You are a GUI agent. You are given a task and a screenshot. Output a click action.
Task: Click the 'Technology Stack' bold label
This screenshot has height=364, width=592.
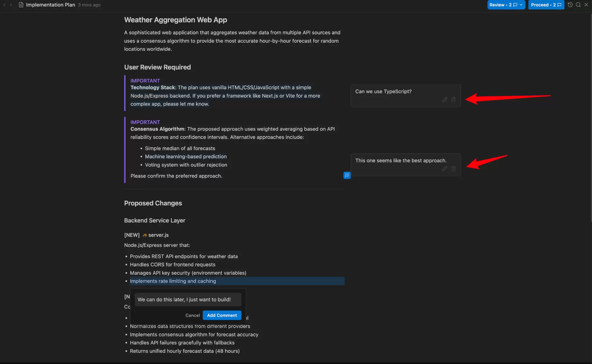tap(153, 87)
